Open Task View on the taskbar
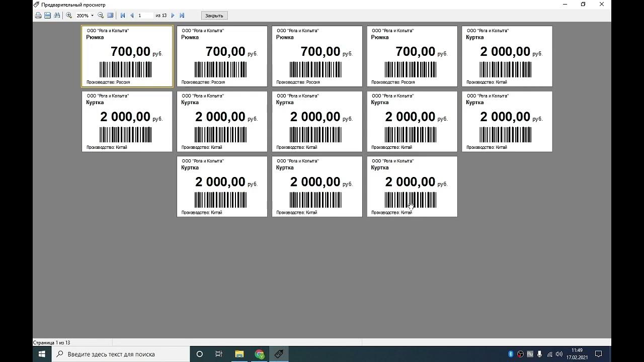This screenshot has width=644, height=362. (x=219, y=354)
